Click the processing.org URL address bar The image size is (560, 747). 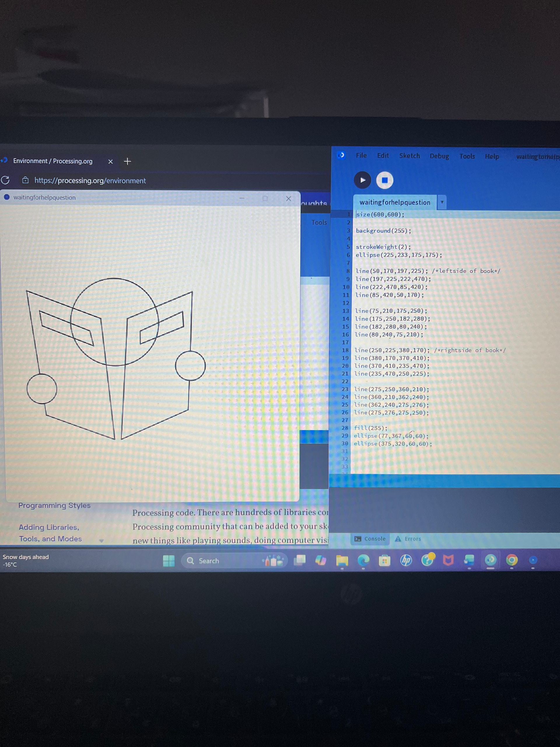pos(90,181)
